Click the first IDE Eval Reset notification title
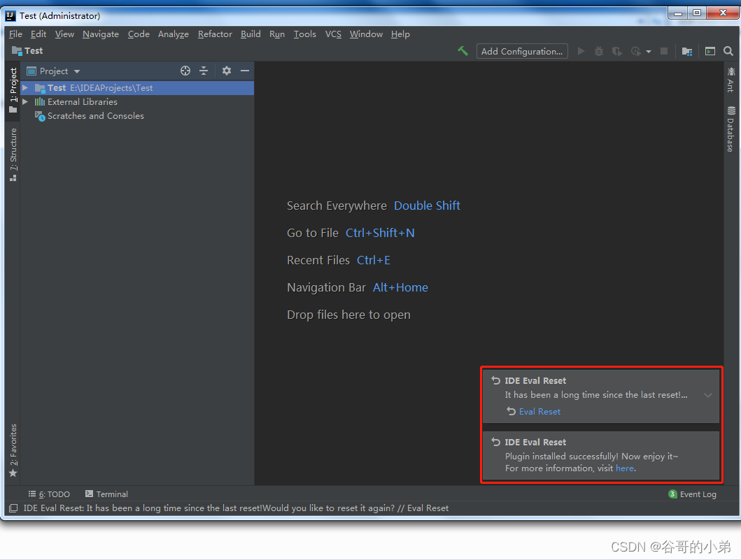 tap(535, 380)
